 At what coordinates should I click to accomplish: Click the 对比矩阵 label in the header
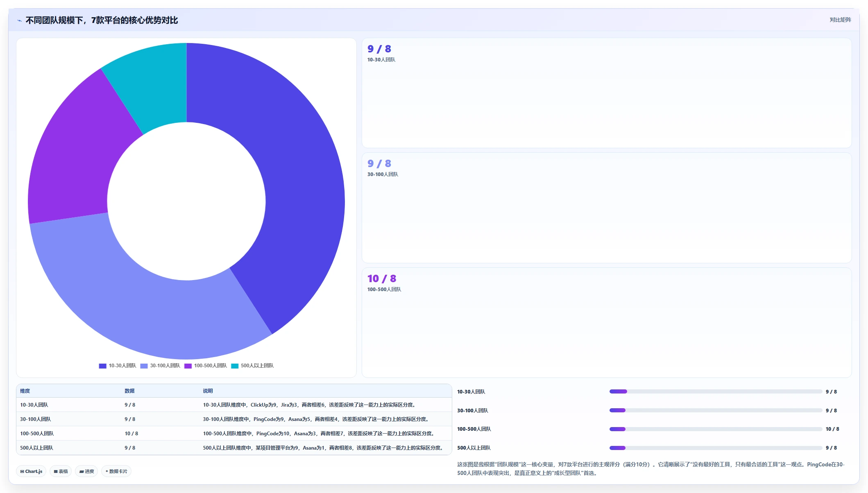click(x=840, y=20)
